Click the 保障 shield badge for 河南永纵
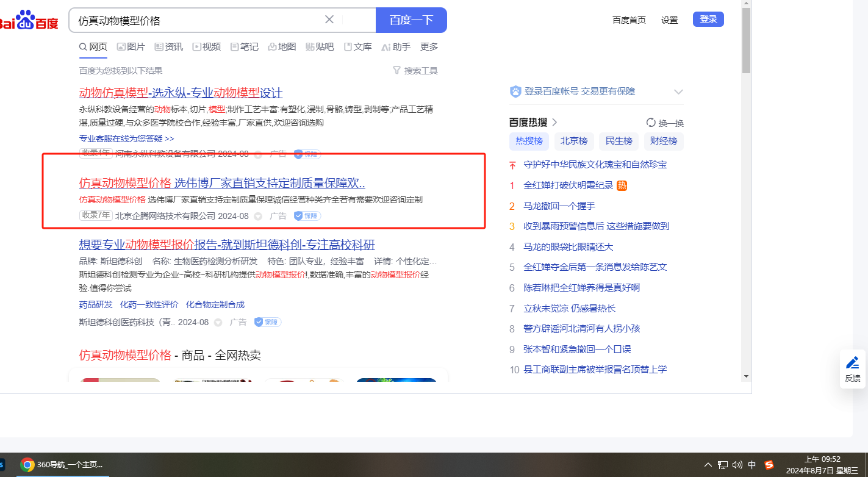The height and width of the screenshot is (477, 868). (x=307, y=154)
